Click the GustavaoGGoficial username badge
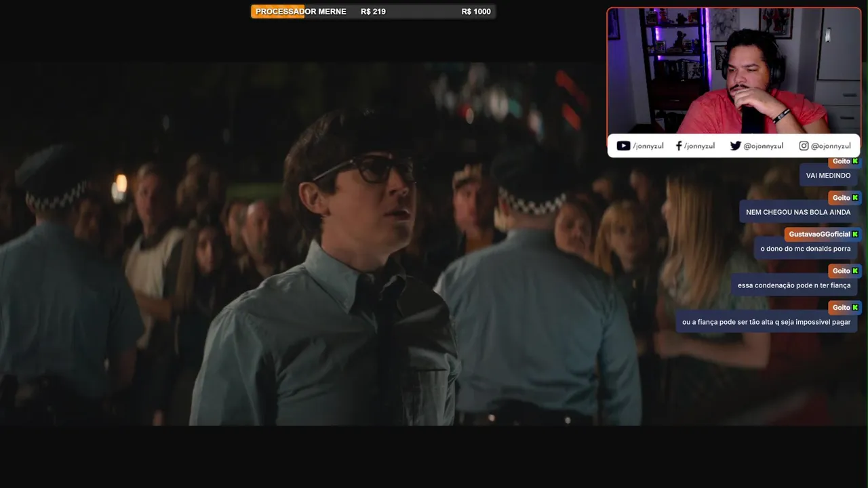 pyautogui.click(x=823, y=235)
